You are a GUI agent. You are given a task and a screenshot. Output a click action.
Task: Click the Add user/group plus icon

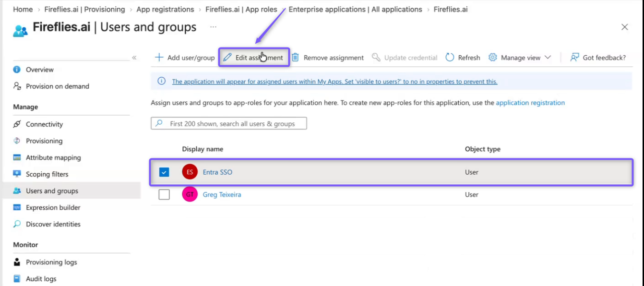[x=159, y=58]
